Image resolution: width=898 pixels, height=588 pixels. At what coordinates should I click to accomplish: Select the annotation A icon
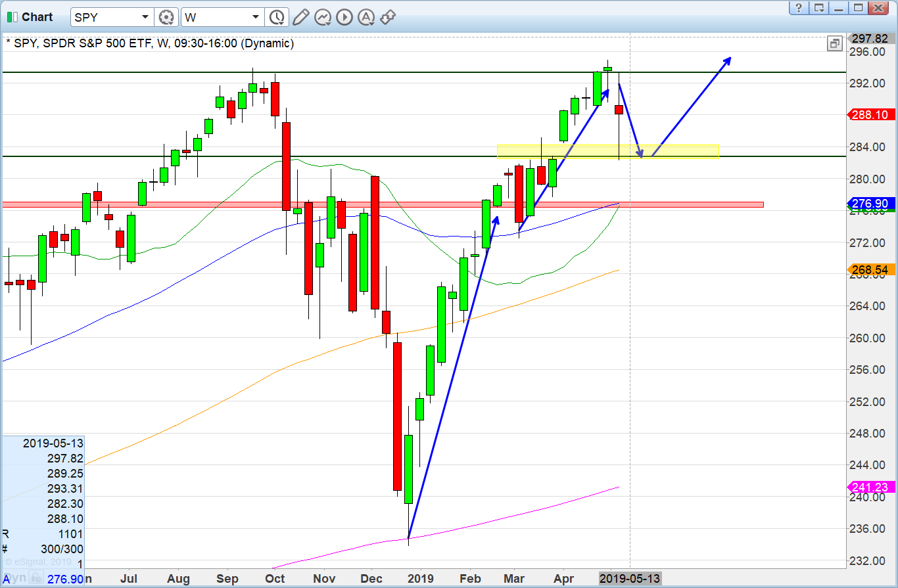366,17
